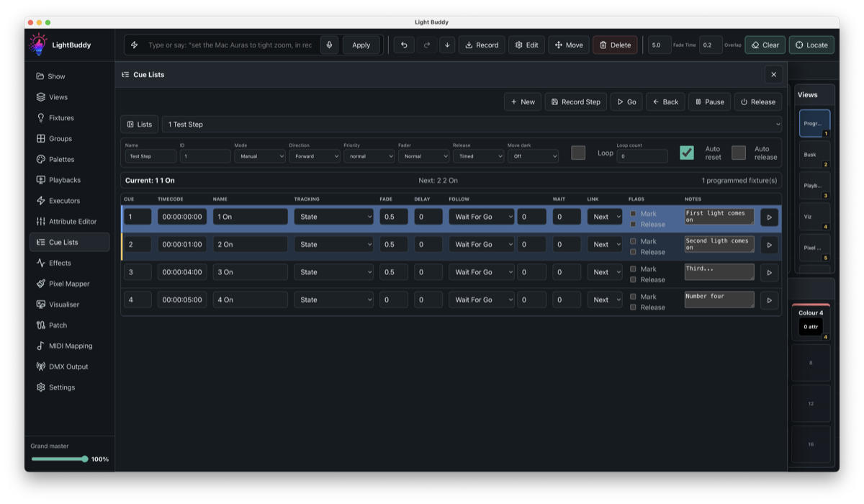Open Groups in the sidebar
The width and height of the screenshot is (864, 504).
(x=69, y=139)
